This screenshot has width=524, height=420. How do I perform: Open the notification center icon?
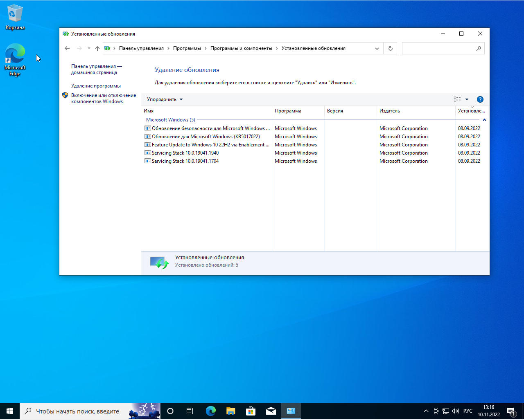(511, 411)
